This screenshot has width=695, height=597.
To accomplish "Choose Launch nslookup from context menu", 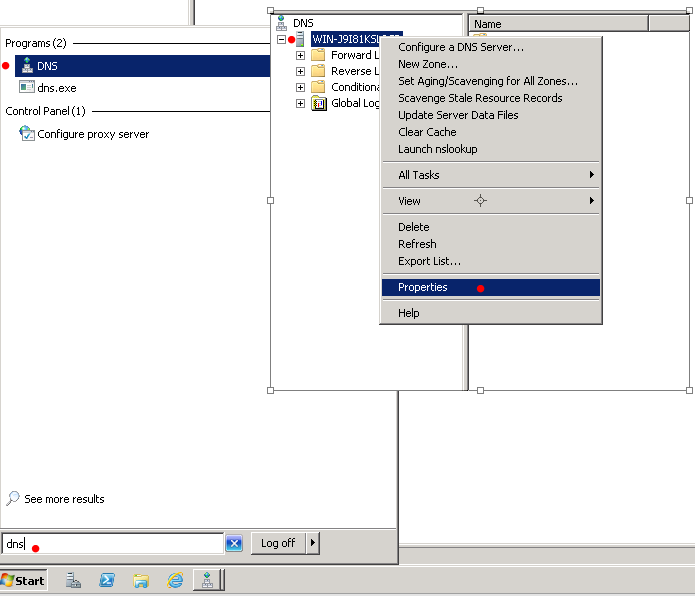I will coord(491,149).
